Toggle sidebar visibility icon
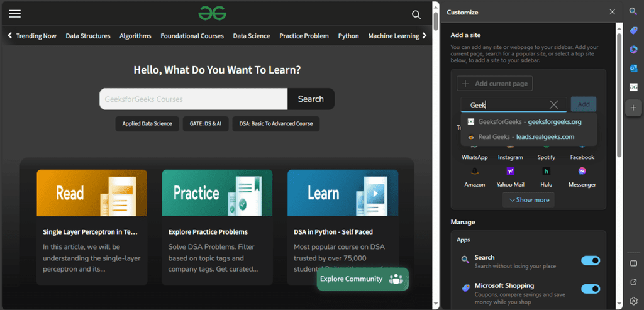The image size is (644, 310). coord(633,263)
